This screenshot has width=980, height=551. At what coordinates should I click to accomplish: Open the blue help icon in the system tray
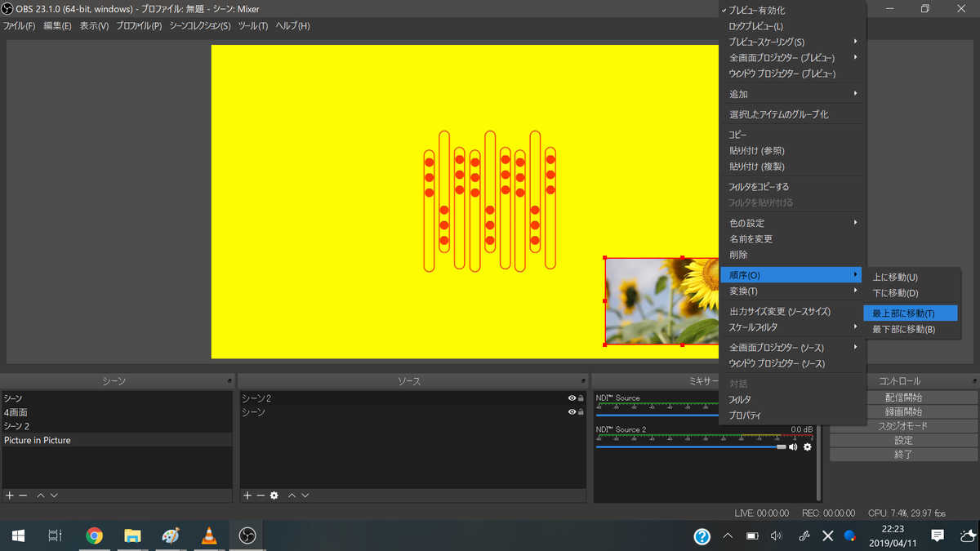click(702, 536)
